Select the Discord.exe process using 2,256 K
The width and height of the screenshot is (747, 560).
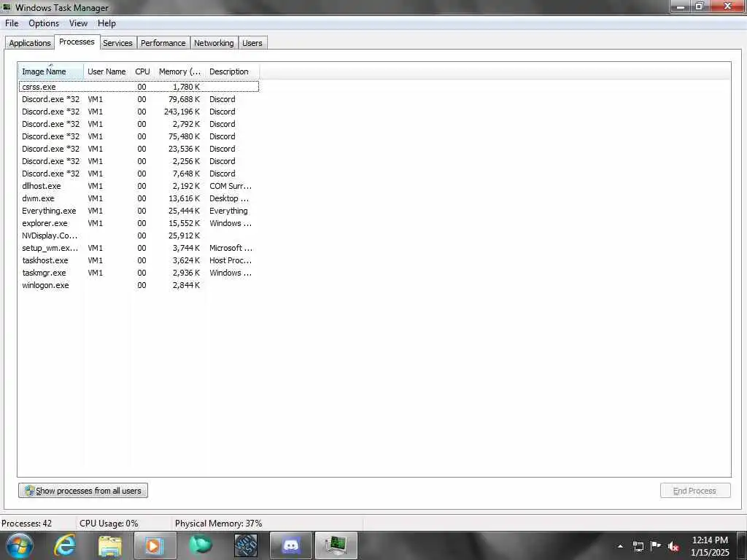(139, 161)
